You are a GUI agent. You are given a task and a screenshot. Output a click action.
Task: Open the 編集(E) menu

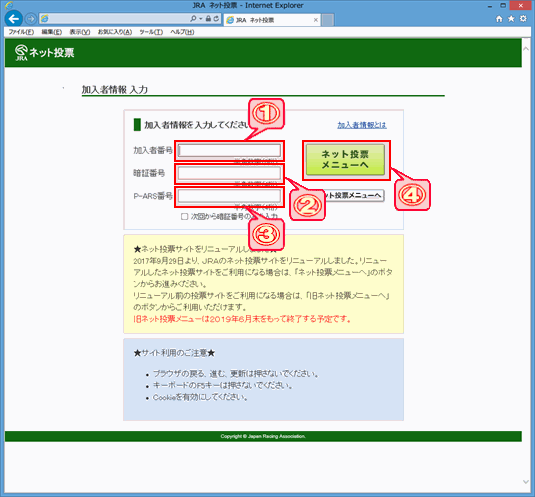(x=52, y=32)
